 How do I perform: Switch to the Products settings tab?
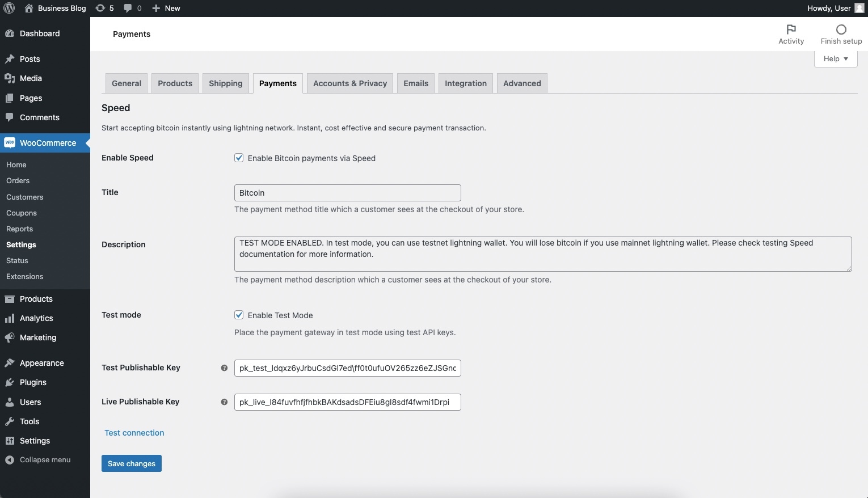coord(175,83)
